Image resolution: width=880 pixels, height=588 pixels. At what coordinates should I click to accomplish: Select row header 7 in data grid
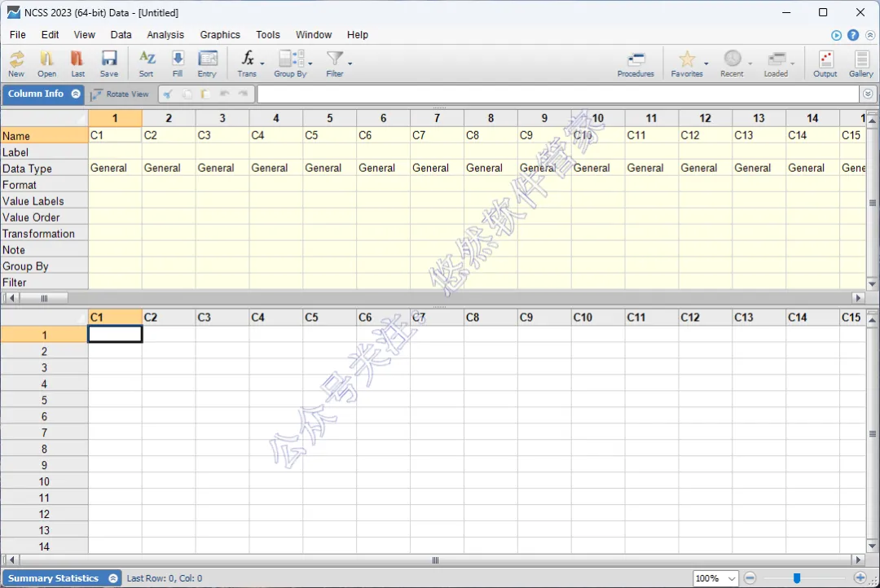(x=44, y=432)
